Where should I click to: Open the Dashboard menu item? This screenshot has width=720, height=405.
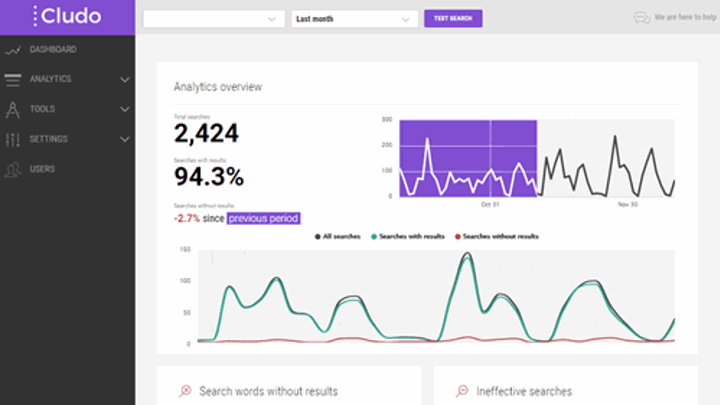click(x=53, y=49)
